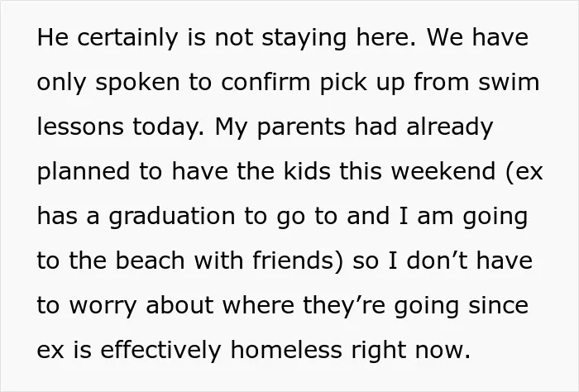Click the word "beach"

150,261
